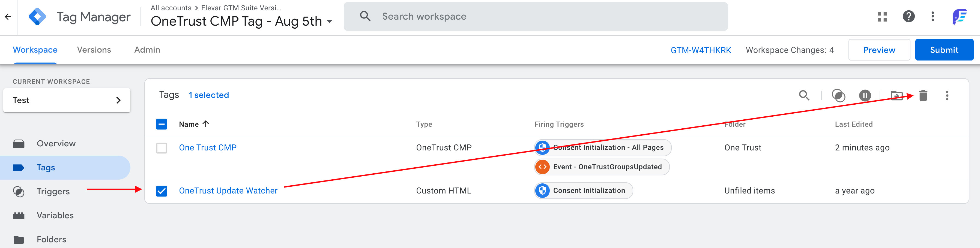The width and height of the screenshot is (980, 248).
Task: Open Tags table more actions menu
Action: coord(947,95)
